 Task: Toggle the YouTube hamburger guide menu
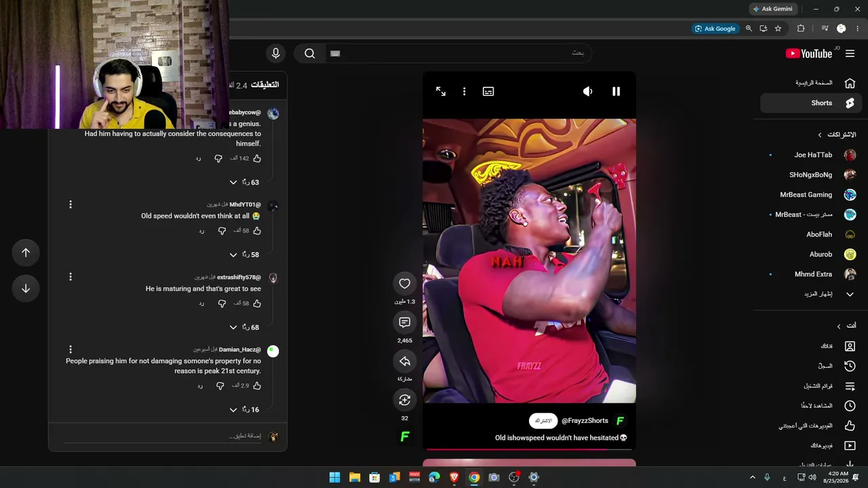(850, 54)
